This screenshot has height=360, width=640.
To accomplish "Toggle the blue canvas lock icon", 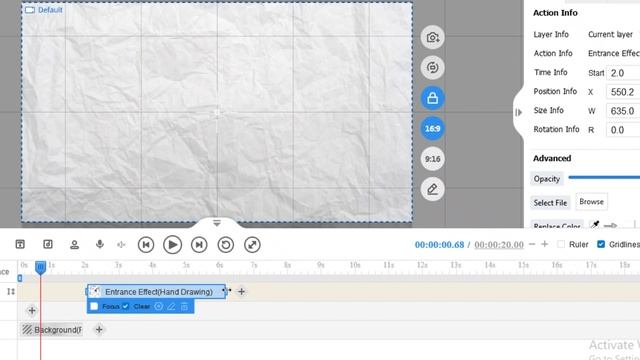I will point(432,98).
